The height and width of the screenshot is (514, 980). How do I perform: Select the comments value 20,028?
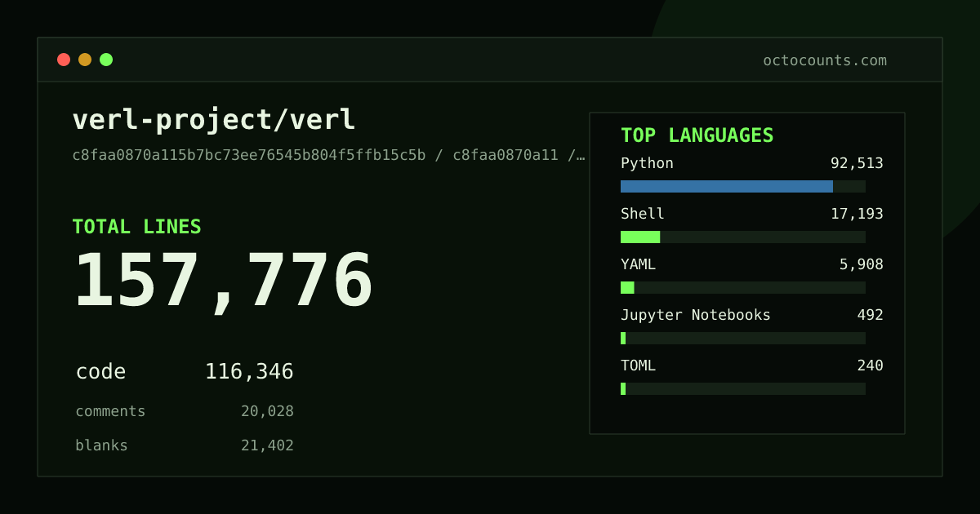[x=267, y=411]
